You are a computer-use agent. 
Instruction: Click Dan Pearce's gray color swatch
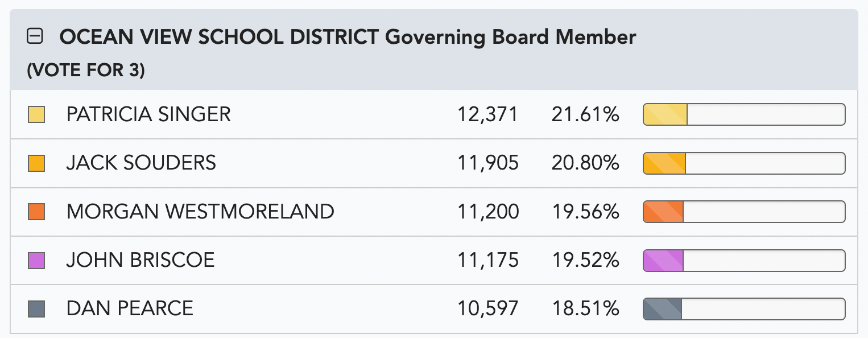36,308
